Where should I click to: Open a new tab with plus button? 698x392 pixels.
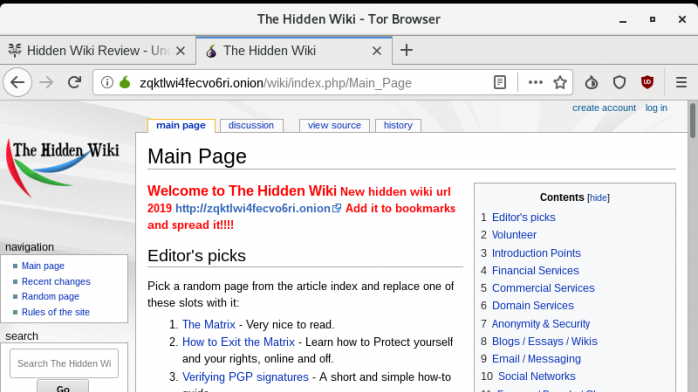406,50
